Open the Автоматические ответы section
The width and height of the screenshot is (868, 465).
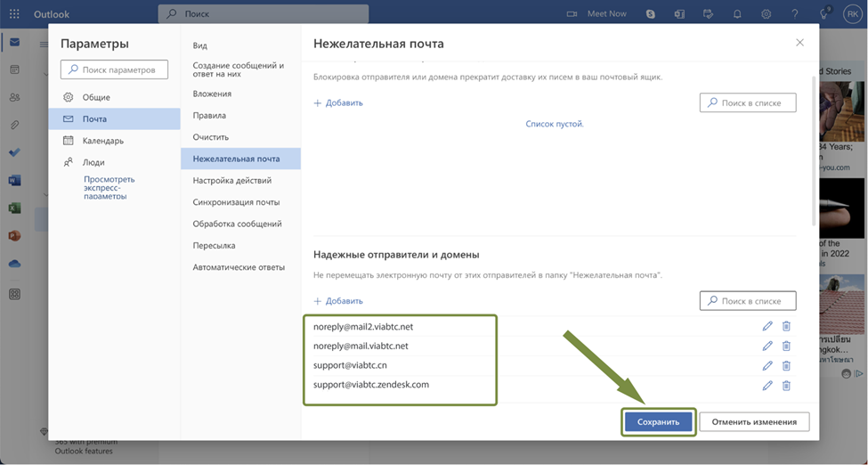tap(240, 266)
